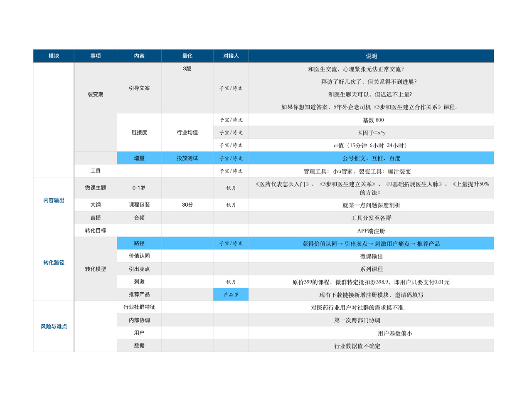The image size is (532, 395).
Task: Click the 原价399的课程 description cell
Action: 371,281
